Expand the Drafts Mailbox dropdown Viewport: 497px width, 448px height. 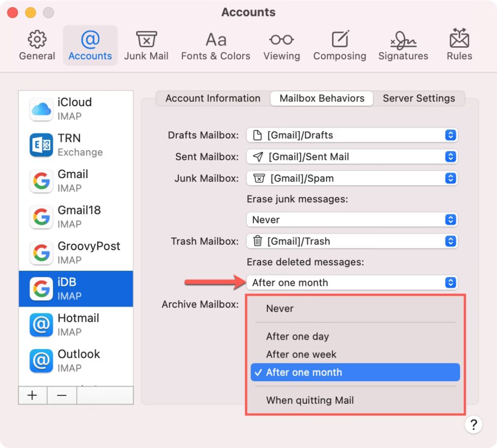tap(352, 135)
